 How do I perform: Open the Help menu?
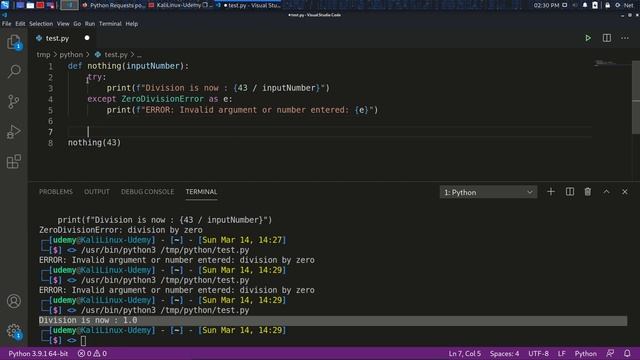(x=131, y=24)
